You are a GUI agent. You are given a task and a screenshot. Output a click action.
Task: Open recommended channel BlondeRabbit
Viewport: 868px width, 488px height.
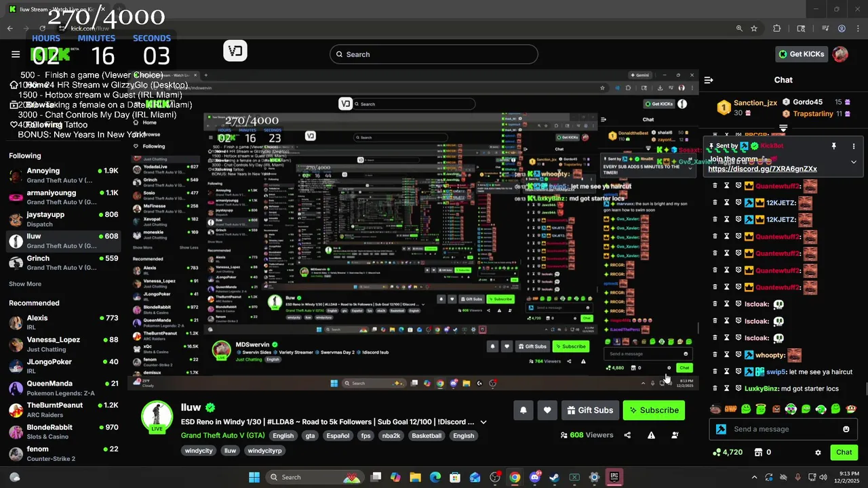(x=64, y=432)
